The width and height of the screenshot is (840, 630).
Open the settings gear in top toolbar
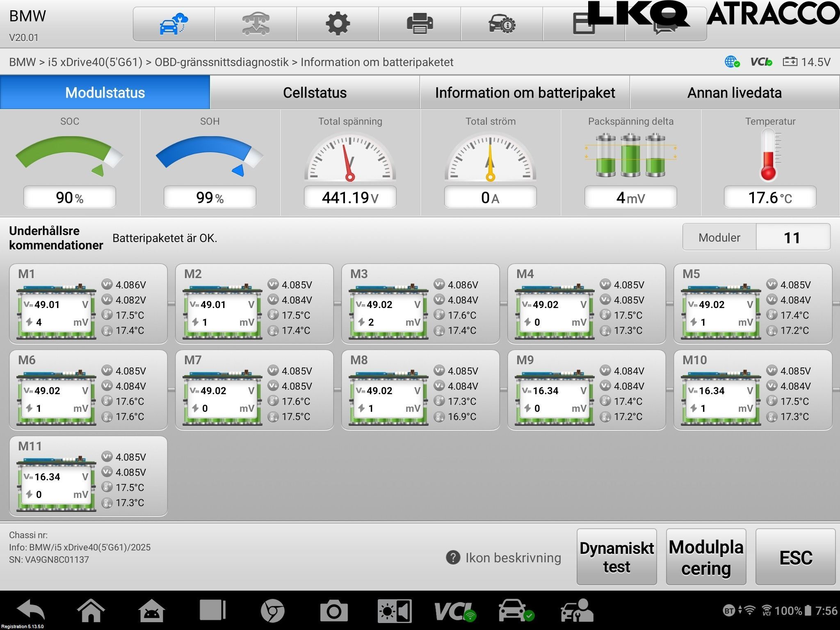tap(338, 24)
